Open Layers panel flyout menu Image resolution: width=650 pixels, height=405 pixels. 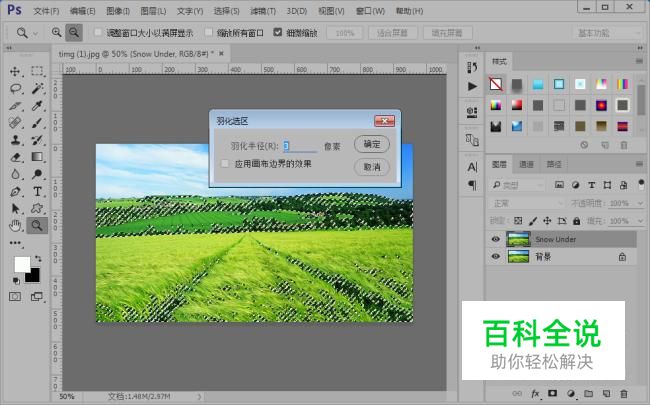tap(639, 164)
